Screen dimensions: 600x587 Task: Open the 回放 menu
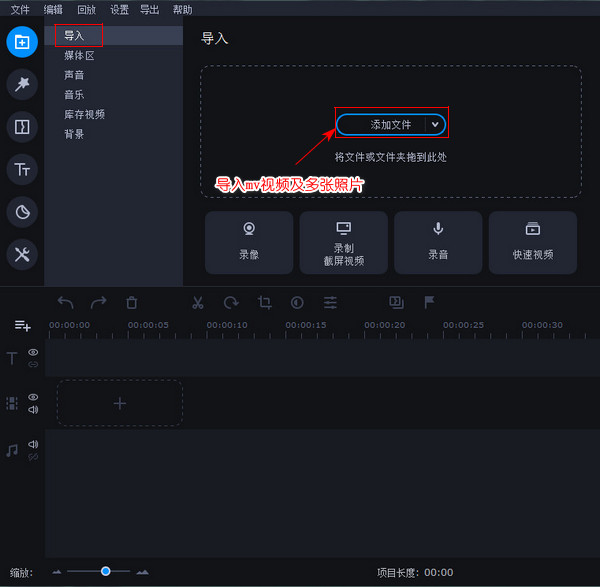(86, 10)
